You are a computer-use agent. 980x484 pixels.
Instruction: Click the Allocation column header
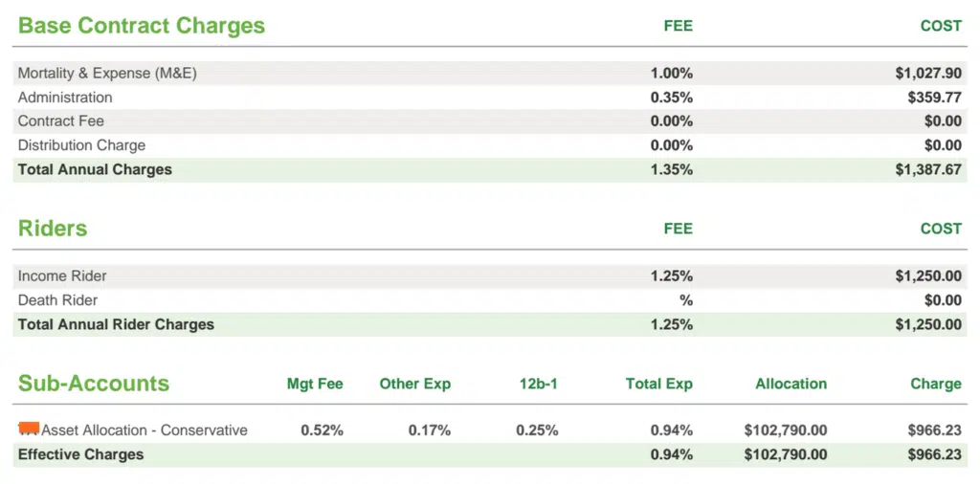tap(791, 384)
